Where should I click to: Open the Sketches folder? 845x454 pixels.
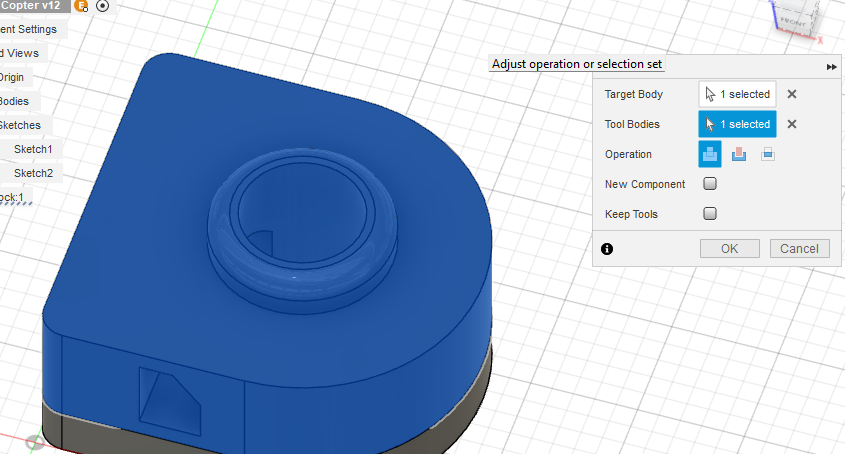point(20,125)
